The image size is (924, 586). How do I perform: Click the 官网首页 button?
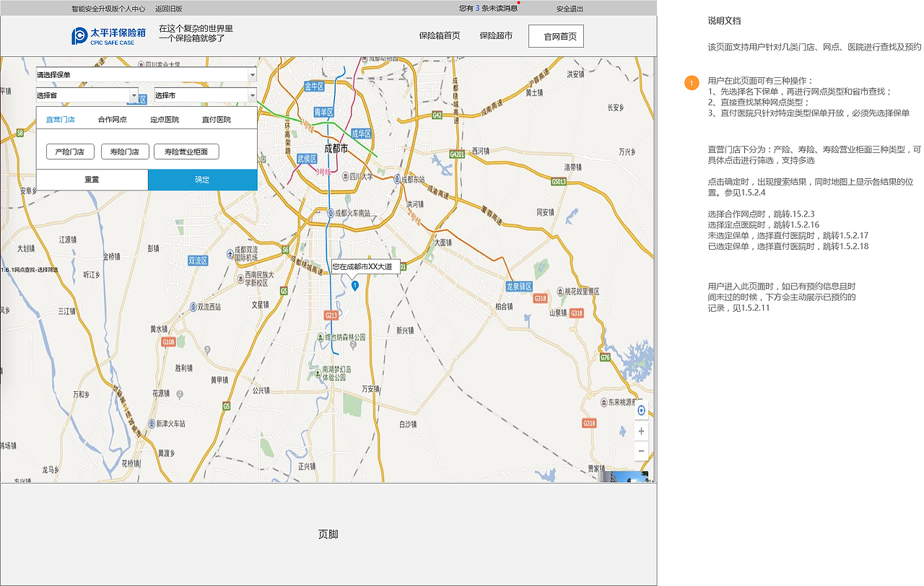pos(556,36)
